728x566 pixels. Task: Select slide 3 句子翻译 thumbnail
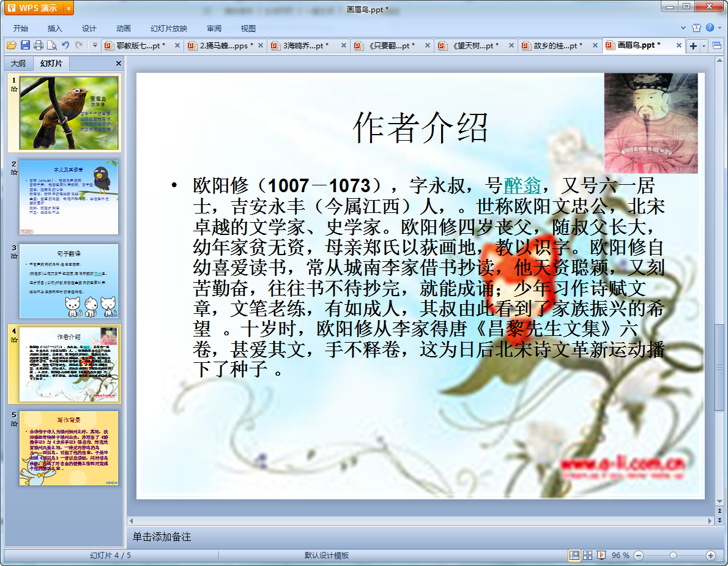(69, 281)
